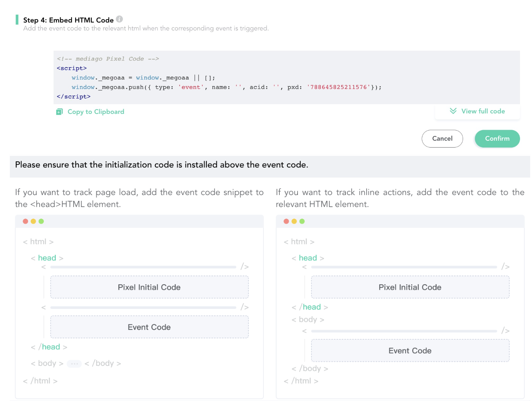Select Pixel Initial Code box in inline actions diagram
The height and width of the screenshot is (401, 532).
click(410, 287)
